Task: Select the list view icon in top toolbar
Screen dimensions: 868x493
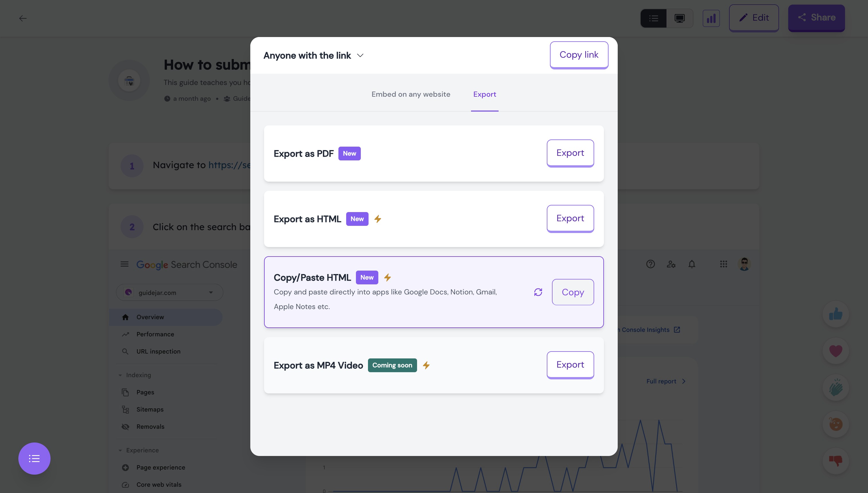Action: (653, 18)
